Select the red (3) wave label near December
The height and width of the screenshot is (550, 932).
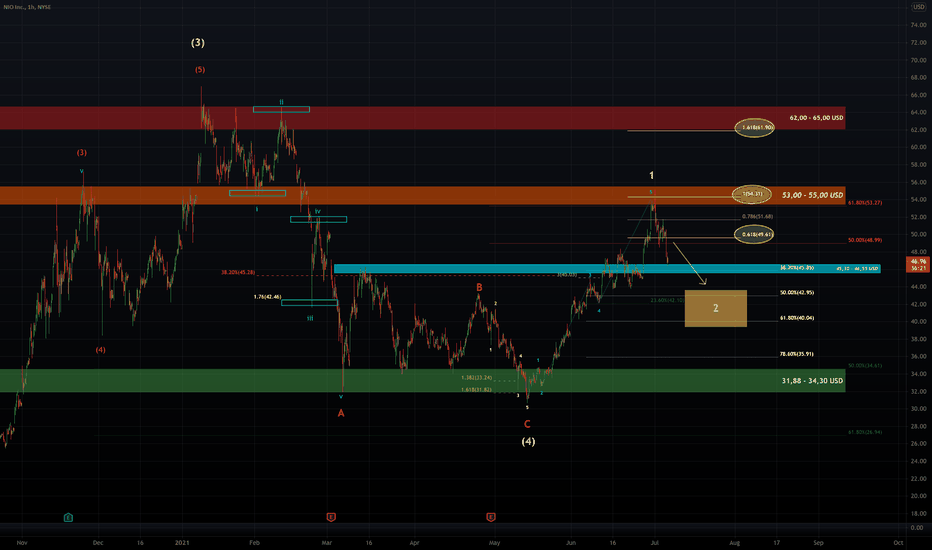click(x=82, y=153)
